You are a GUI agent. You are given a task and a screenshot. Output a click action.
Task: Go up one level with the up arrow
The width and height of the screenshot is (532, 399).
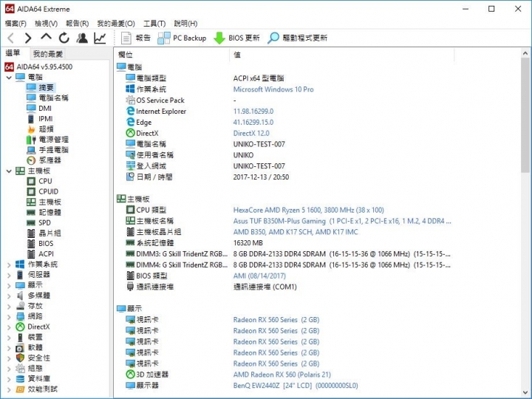coord(46,37)
